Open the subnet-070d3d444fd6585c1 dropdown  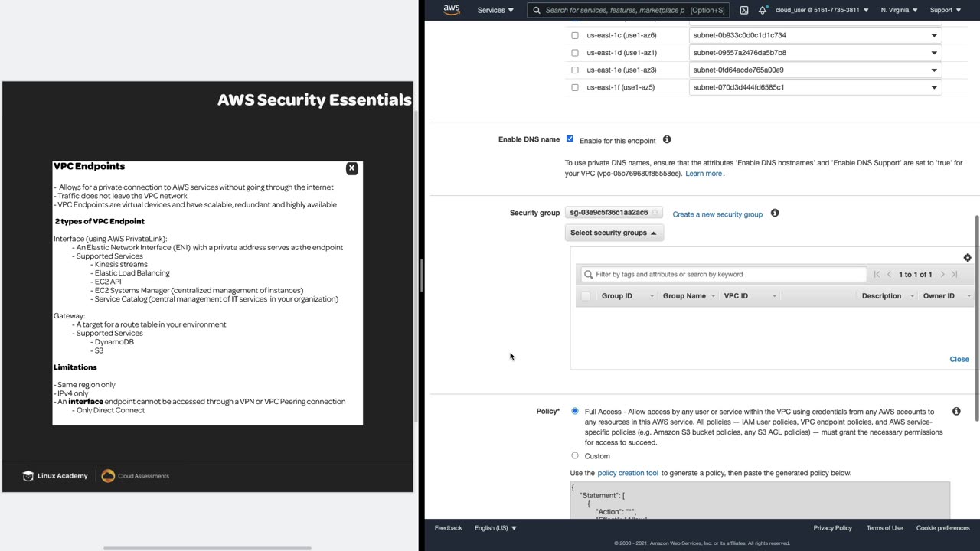pos(815,87)
